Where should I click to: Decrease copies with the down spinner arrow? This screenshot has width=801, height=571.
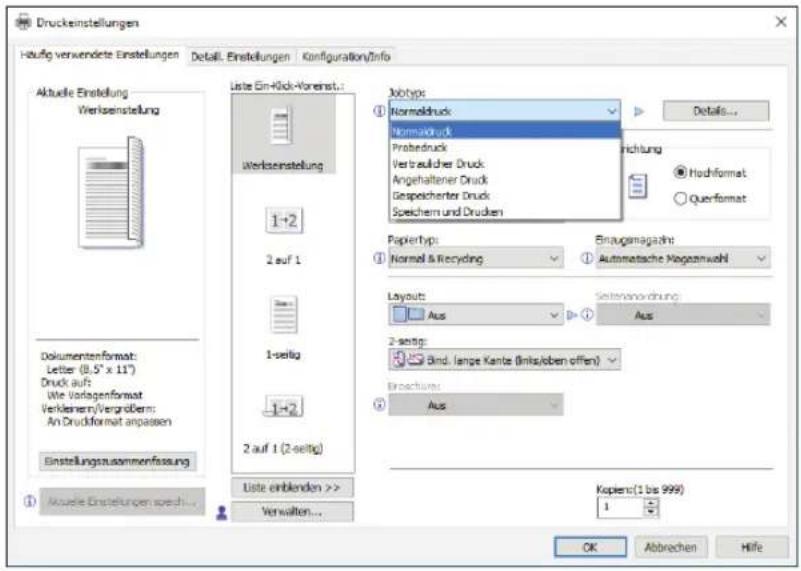pos(651,512)
